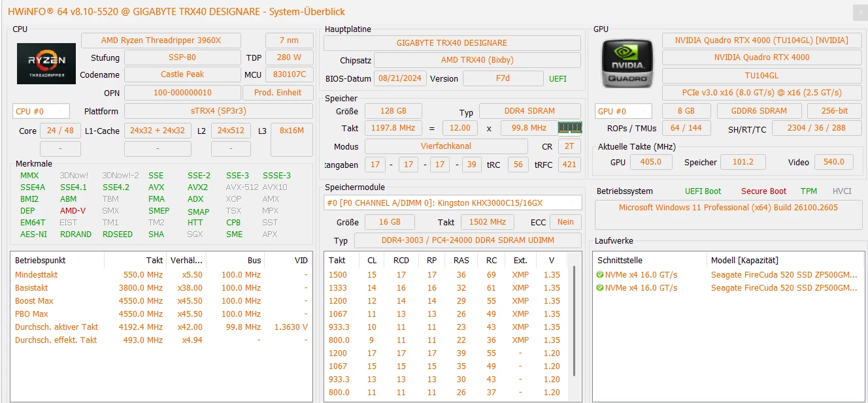
Task: Click the DDR4-3003 / PC4-24000 module type value
Action: (467, 240)
